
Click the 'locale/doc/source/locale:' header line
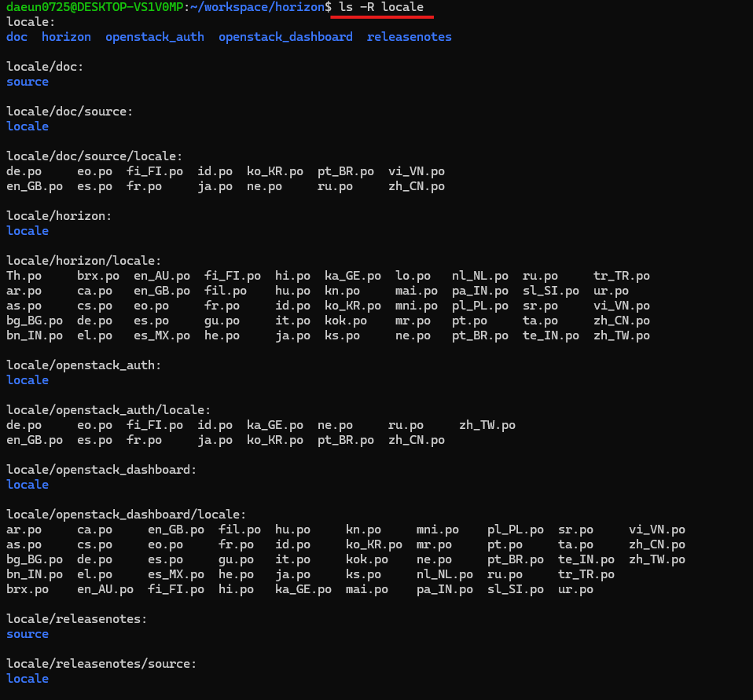click(94, 156)
